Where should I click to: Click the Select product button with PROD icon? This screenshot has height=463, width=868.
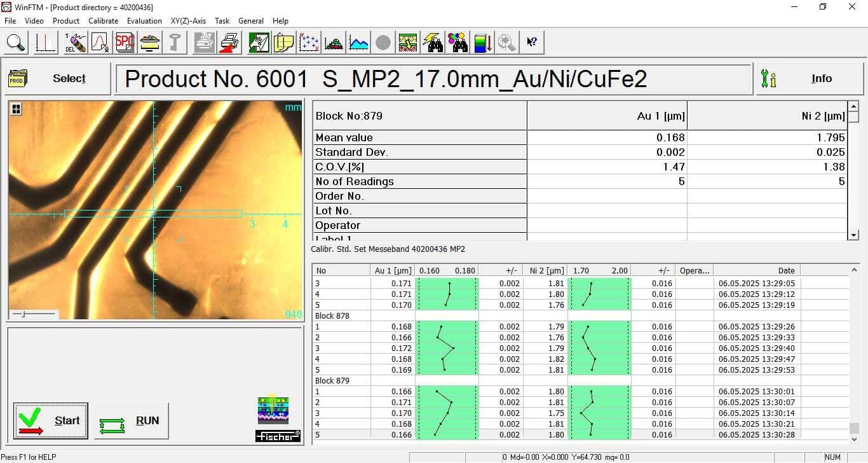(x=56, y=78)
